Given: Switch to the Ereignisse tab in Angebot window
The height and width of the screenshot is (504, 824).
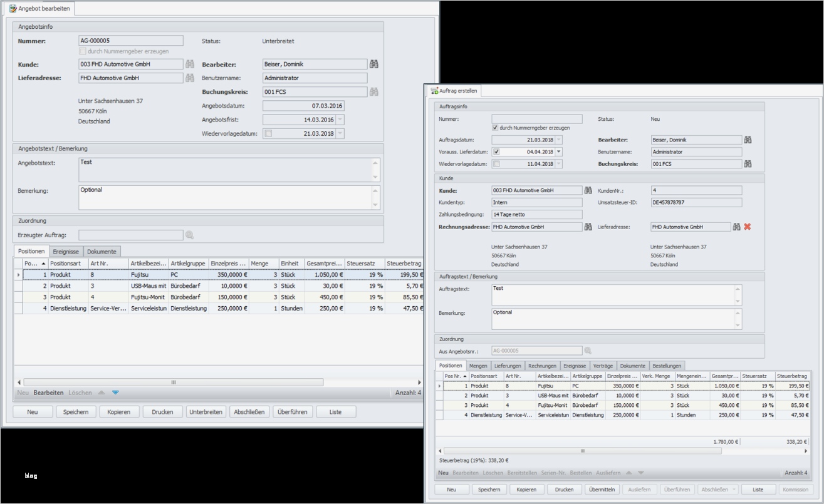Looking at the screenshot, I should pyautogui.click(x=66, y=251).
